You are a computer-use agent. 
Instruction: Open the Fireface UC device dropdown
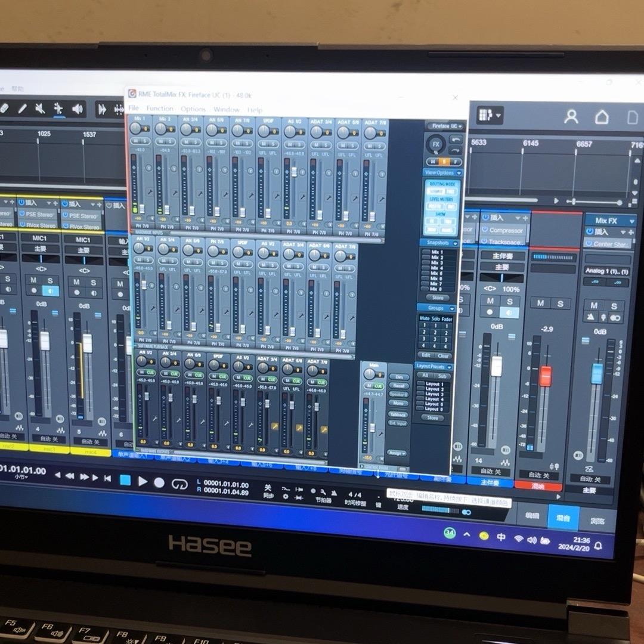pyautogui.click(x=444, y=126)
